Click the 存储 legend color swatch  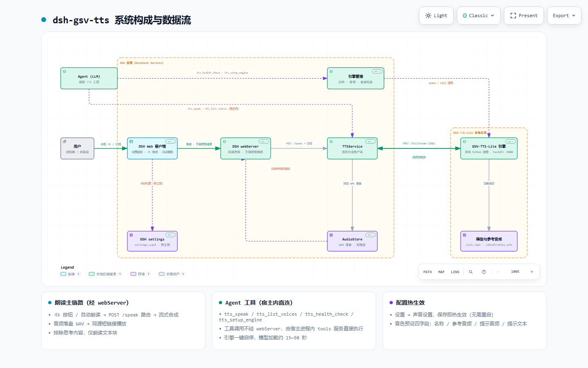click(134, 274)
